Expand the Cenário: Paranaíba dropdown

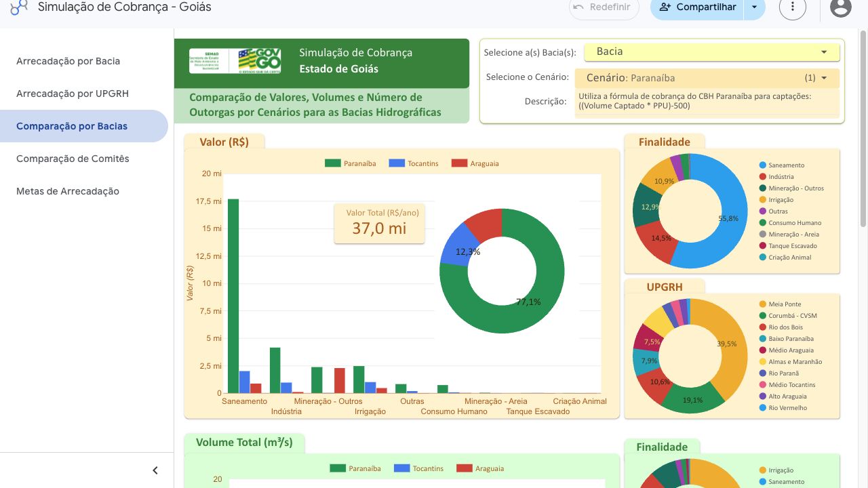(707, 78)
